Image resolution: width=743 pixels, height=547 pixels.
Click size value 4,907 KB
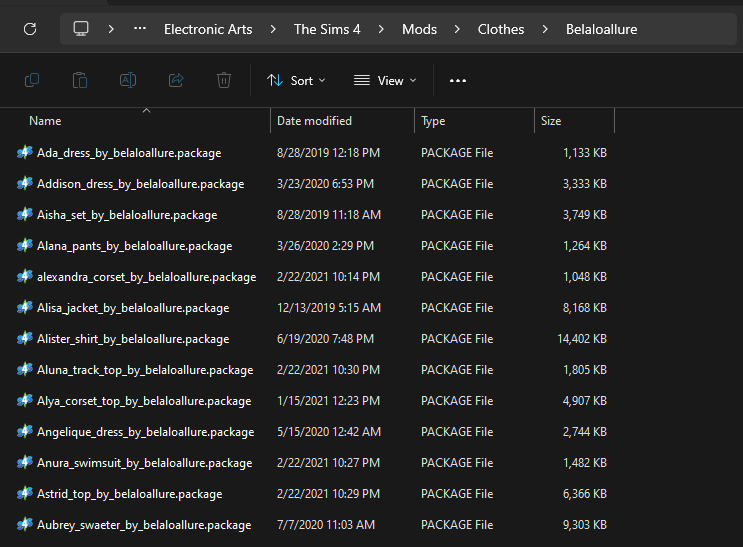[585, 401]
